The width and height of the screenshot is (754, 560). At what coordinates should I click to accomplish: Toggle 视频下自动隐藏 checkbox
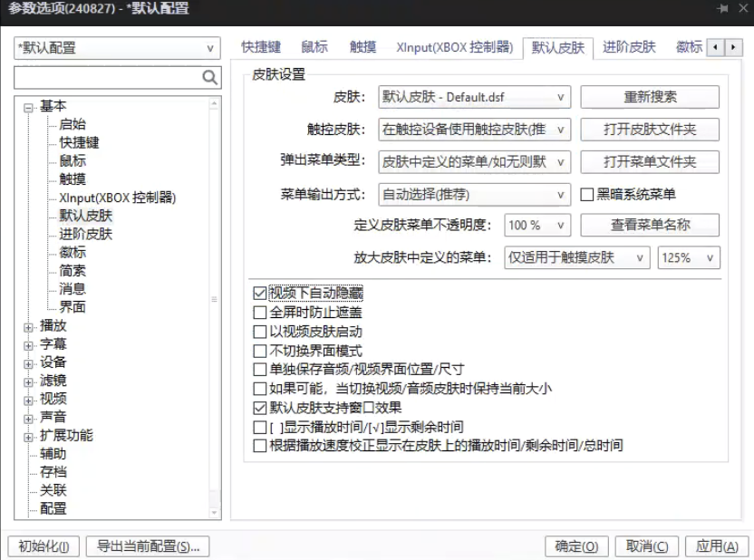coord(260,293)
